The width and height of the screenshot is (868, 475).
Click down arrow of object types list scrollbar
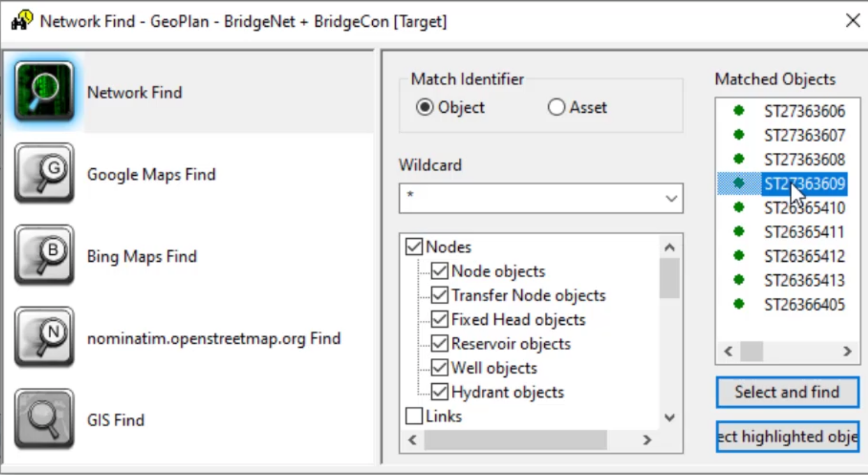669,418
